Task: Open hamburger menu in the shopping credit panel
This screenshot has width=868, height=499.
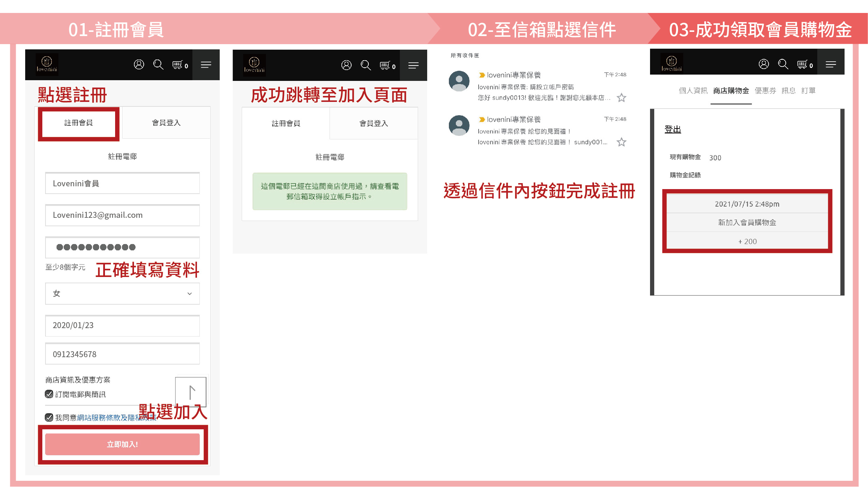Action: (x=831, y=64)
